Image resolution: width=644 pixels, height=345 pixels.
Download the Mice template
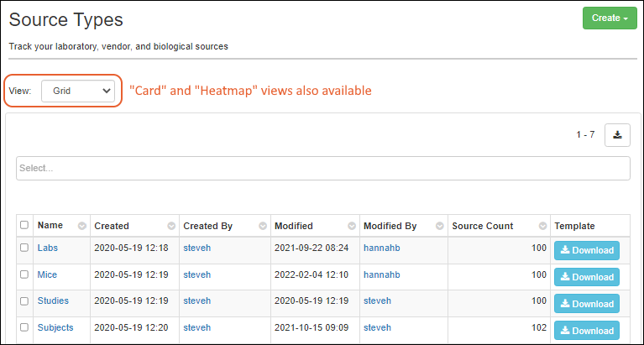tap(586, 276)
